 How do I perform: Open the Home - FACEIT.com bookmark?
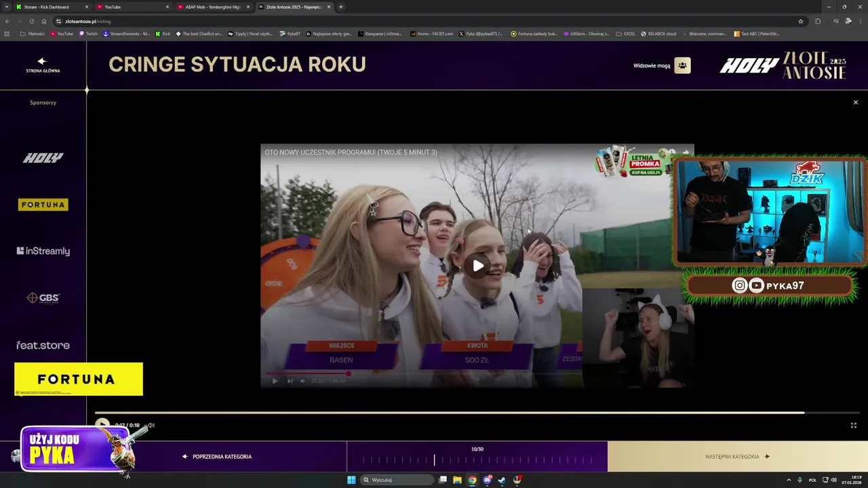431,33
